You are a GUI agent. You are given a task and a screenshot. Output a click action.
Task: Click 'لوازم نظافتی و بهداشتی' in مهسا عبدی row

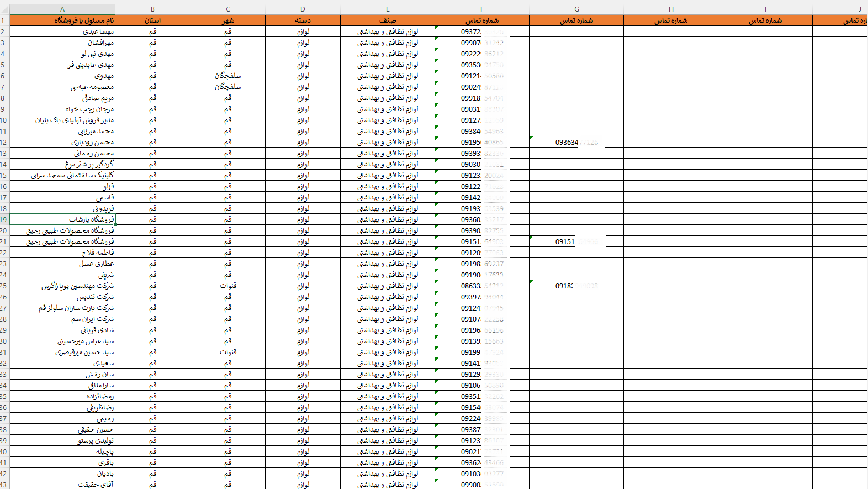click(388, 31)
